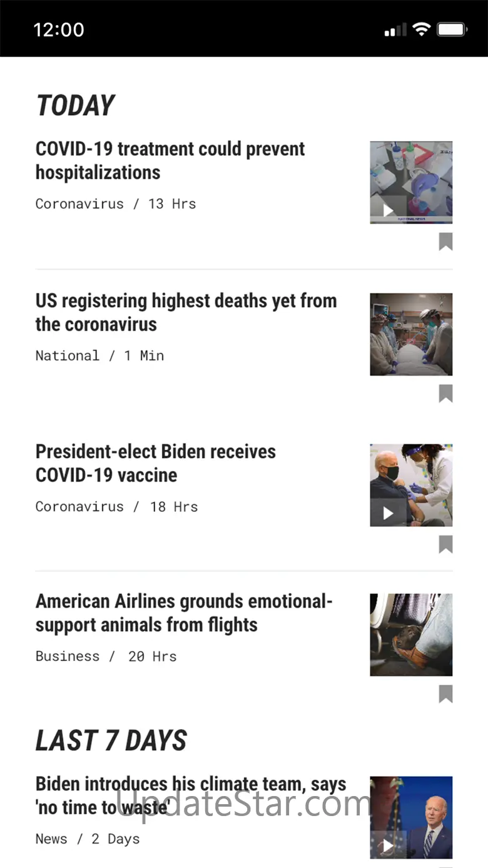Tap the Business category label
Screen dimensions: 488x868
point(68,656)
